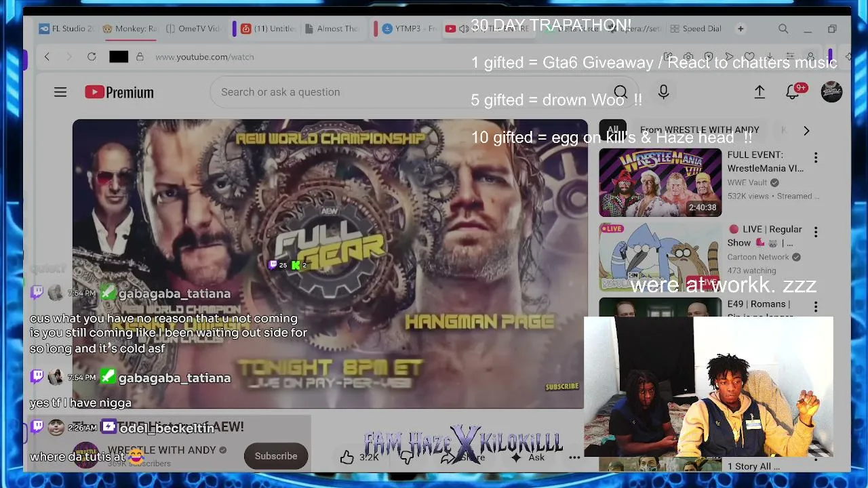Open a new browser tab

[741, 28]
